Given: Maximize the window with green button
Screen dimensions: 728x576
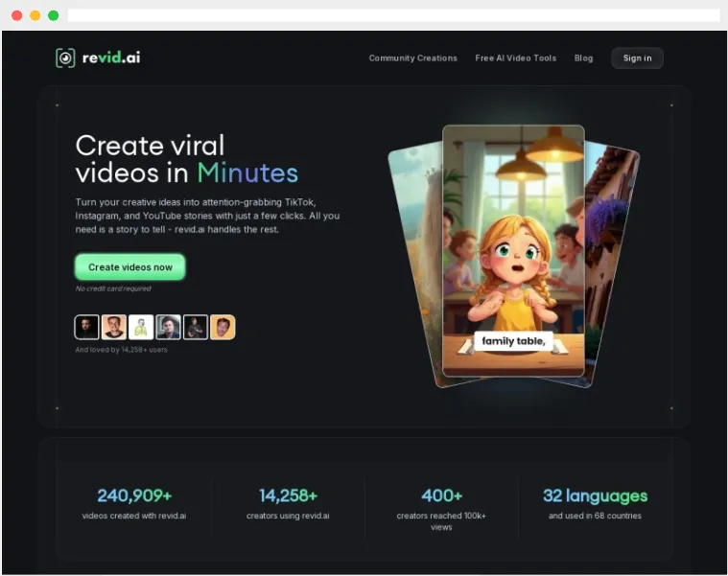Looking at the screenshot, I should point(54,15).
